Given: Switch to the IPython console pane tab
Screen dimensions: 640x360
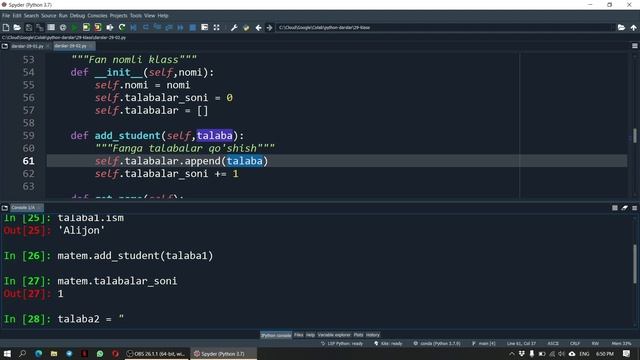Looking at the screenshot, I should [276, 335].
